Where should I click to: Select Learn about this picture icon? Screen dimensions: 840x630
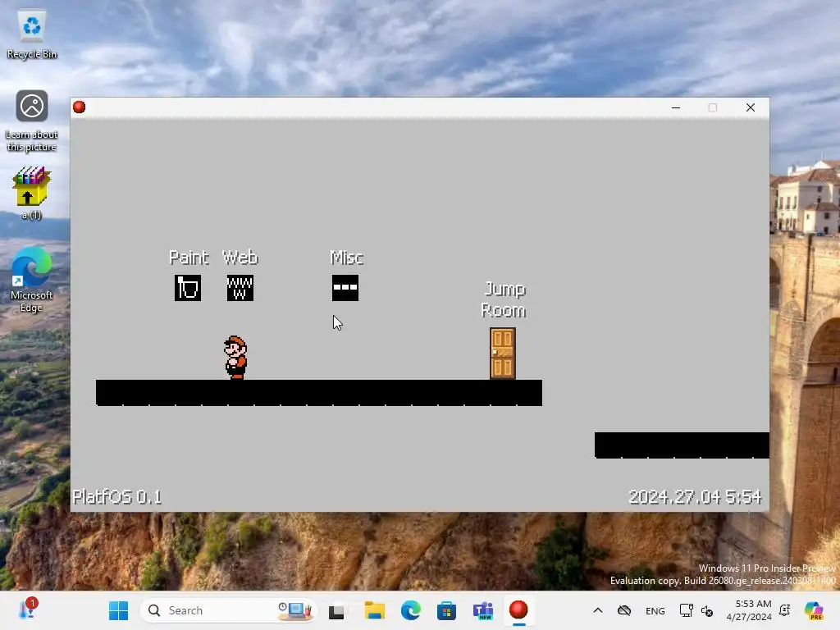(32, 121)
